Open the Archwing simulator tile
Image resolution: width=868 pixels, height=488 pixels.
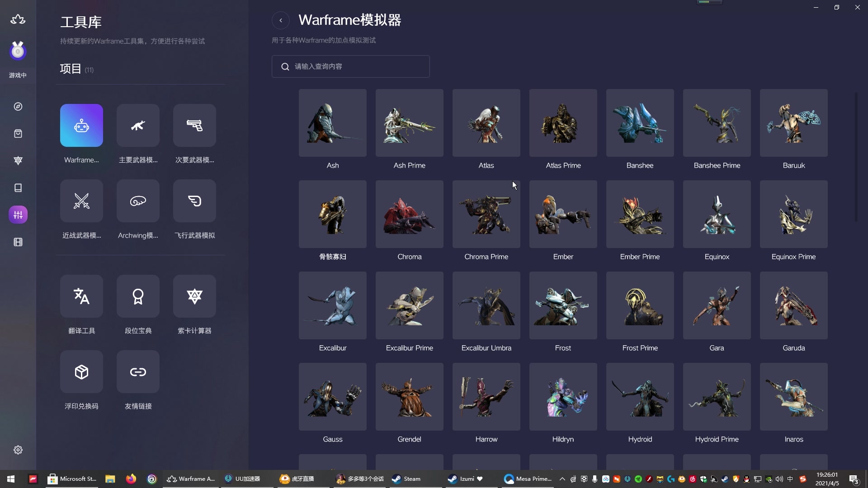[x=138, y=201]
